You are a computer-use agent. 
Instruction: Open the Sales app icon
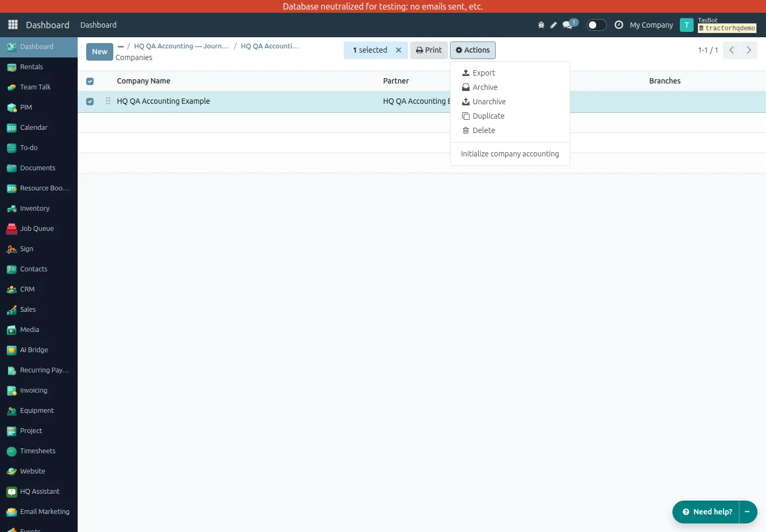(12, 310)
